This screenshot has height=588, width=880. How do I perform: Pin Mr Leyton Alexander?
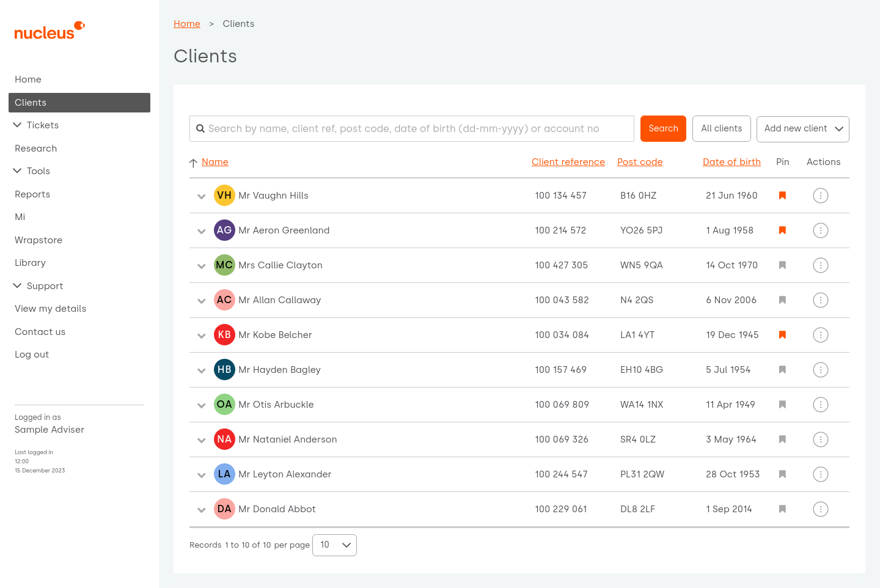click(782, 474)
